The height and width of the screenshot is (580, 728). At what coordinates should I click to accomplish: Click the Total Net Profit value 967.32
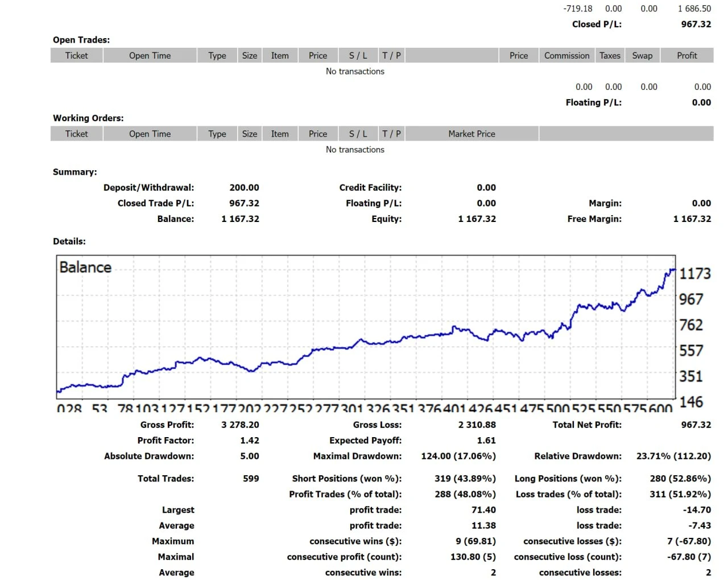pos(696,425)
